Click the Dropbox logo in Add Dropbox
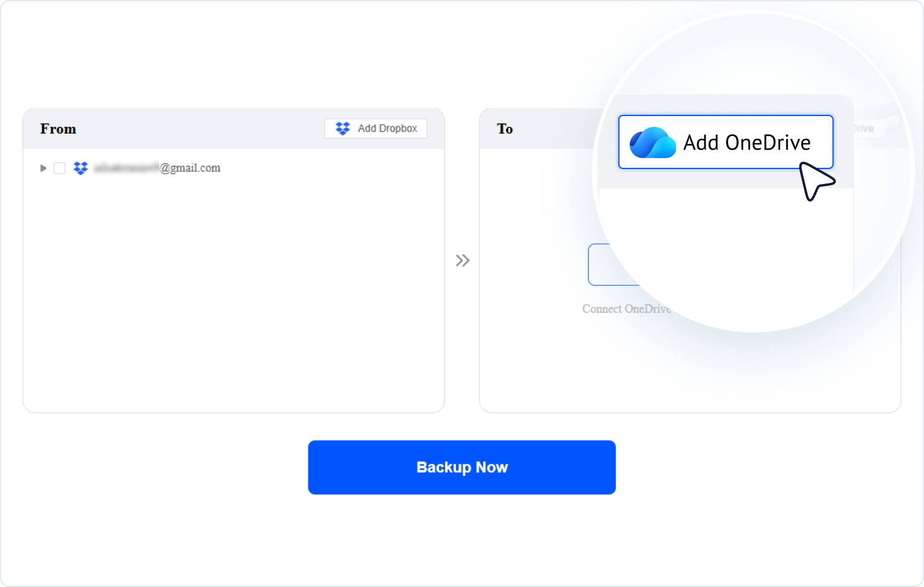Viewport: 924px width, 587px height. [343, 128]
